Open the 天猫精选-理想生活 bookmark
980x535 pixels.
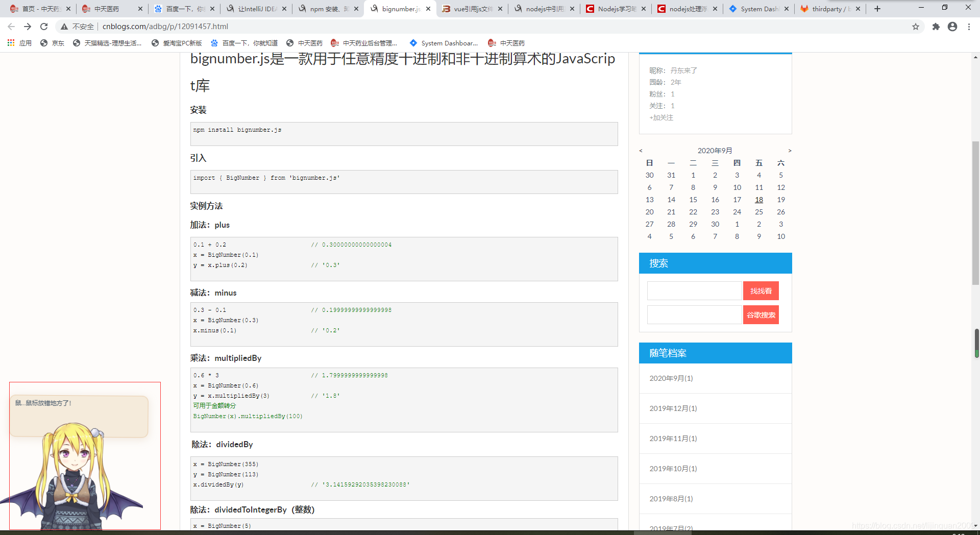107,43
